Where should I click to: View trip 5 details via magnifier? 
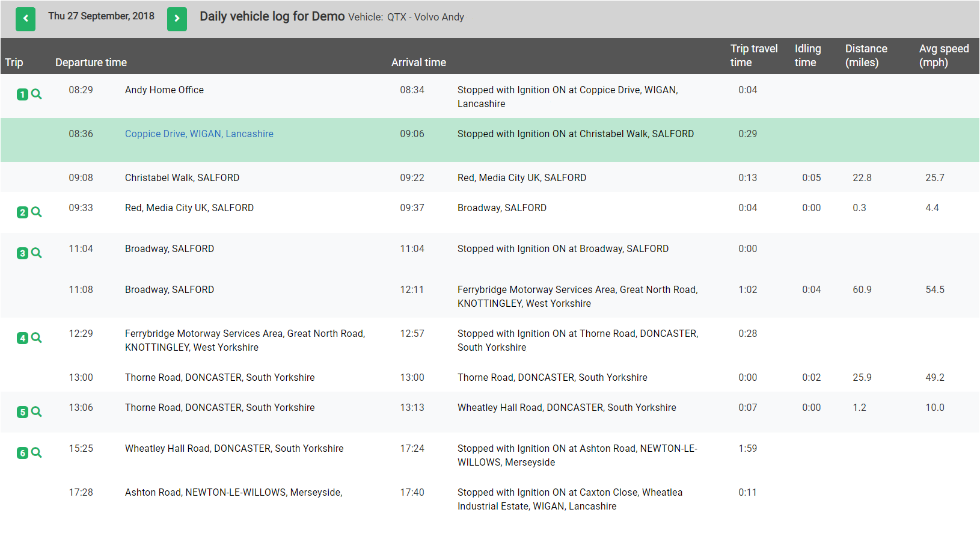(37, 412)
